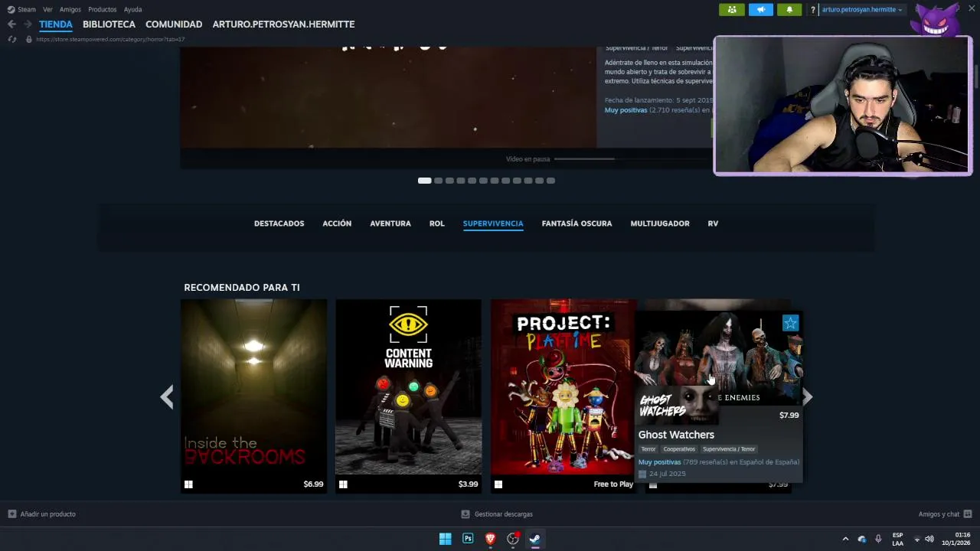Image resolution: width=980 pixels, height=551 pixels.
Task: Go forward with the forward arrow
Action: pos(28,24)
